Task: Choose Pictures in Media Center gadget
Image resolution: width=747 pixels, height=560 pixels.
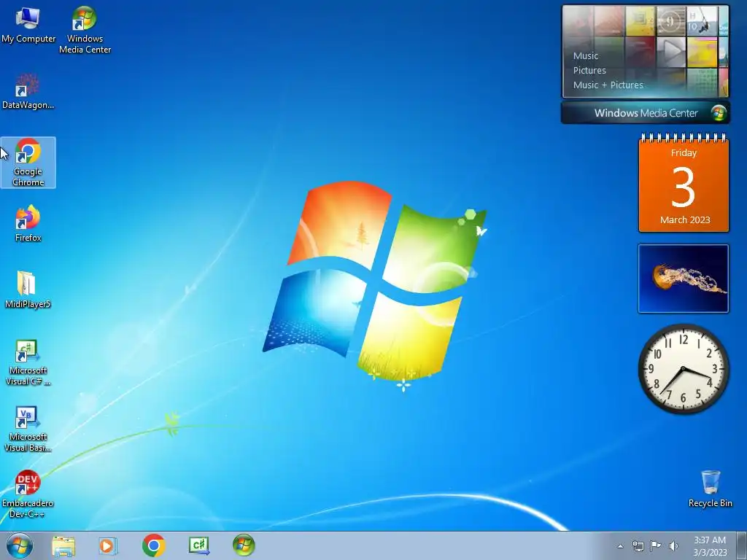Action: click(589, 71)
